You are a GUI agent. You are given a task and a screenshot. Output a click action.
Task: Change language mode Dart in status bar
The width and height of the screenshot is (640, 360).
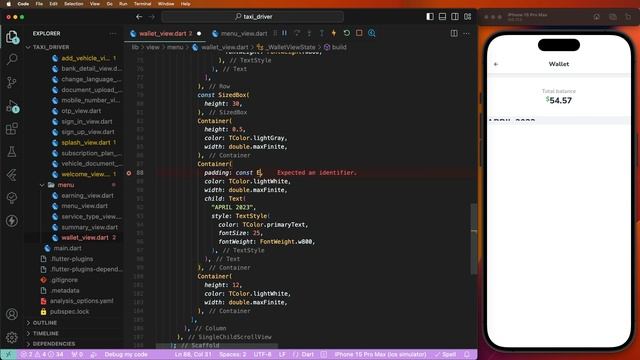[307, 354]
